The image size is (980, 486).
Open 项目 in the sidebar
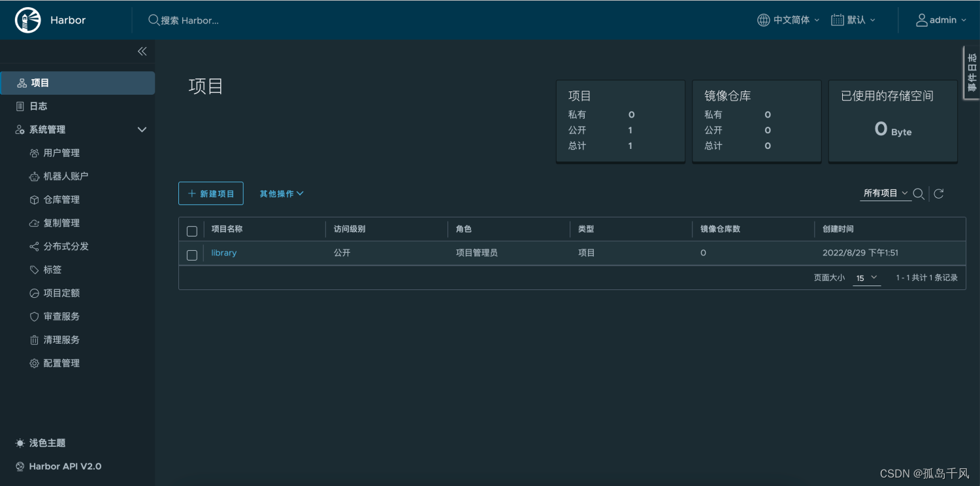tap(77, 84)
